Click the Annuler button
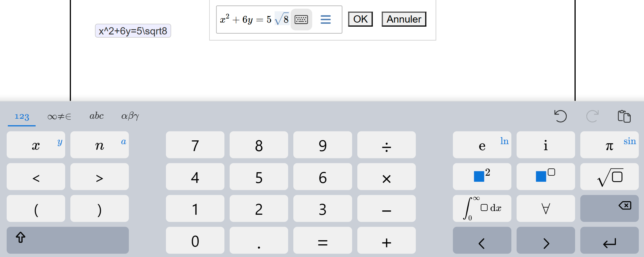Image resolution: width=644 pixels, height=257 pixels. point(404,19)
